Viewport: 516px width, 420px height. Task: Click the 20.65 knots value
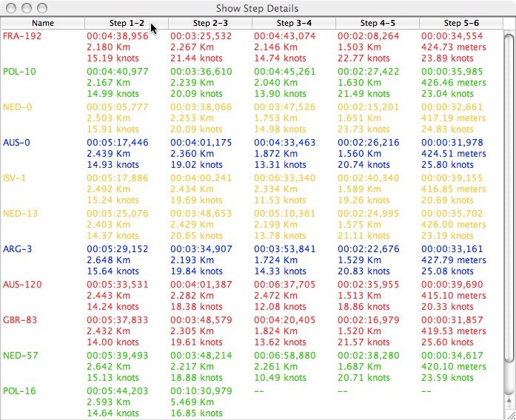(x=196, y=236)
